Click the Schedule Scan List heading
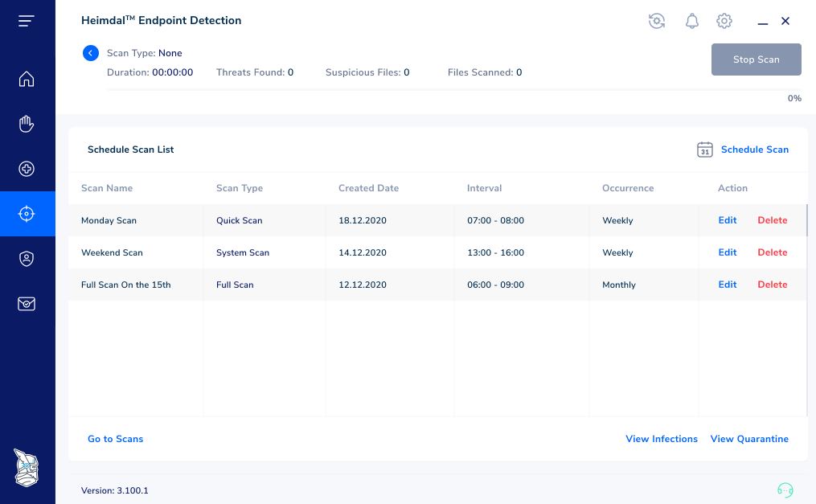Viewport: 816px width, 504px height. click(130, 150)
